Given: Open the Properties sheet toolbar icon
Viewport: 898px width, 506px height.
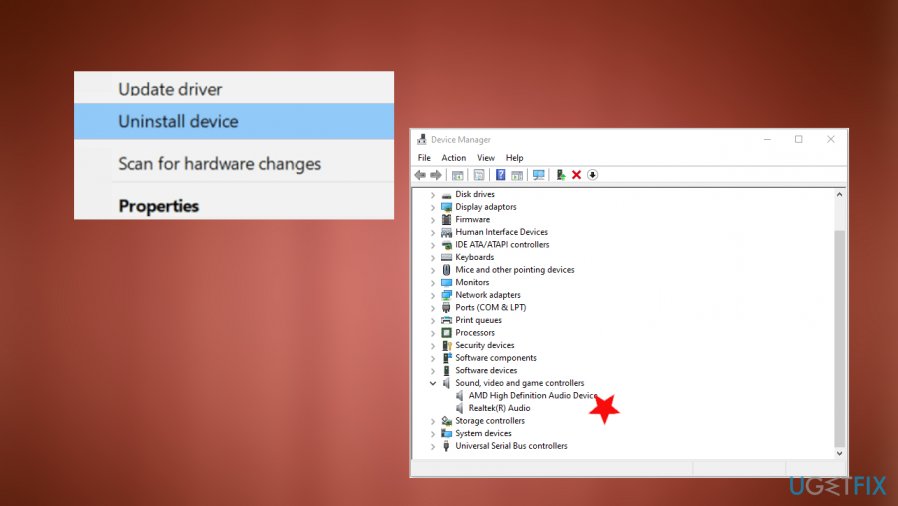Looking at the screenshot, I should tap(479, 175).
